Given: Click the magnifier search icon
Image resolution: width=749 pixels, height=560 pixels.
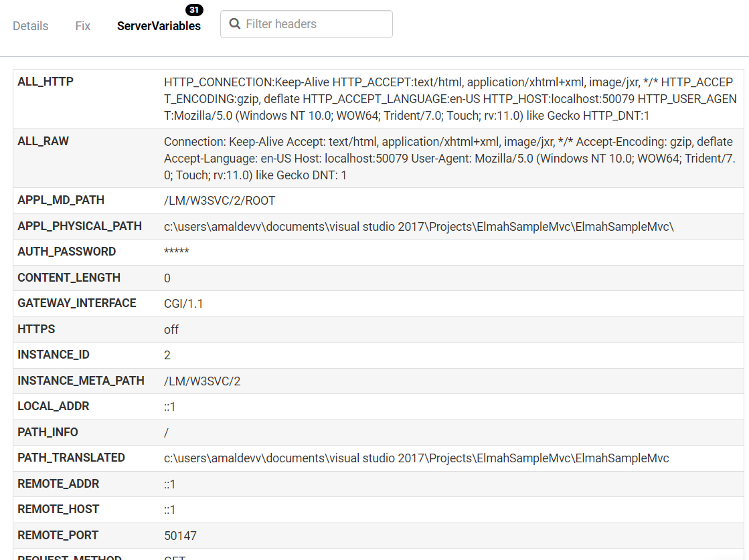Looking at the screenshot, I should point(235,24).
